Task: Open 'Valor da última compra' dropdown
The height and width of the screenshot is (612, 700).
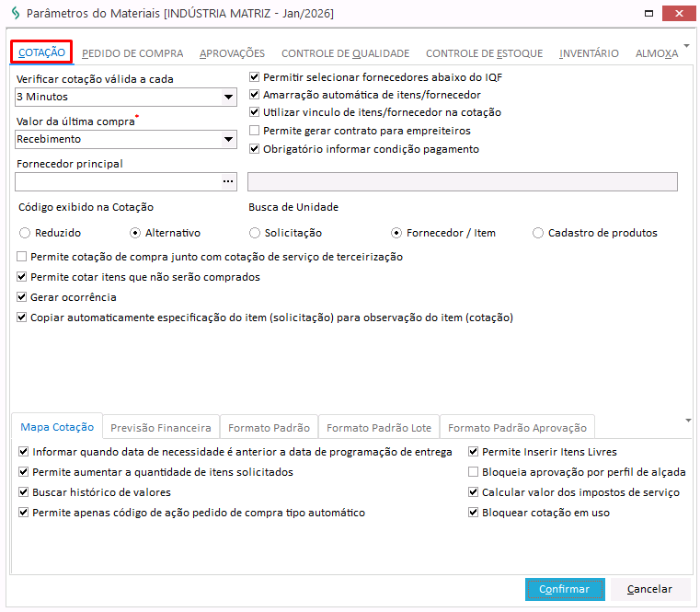Action: (x=228, y=139)
